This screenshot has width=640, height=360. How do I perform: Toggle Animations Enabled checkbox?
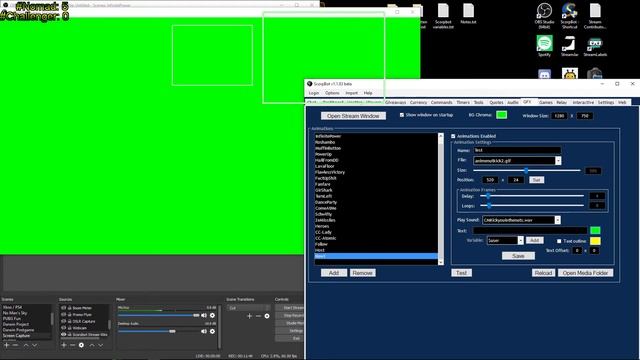[453, 136]
